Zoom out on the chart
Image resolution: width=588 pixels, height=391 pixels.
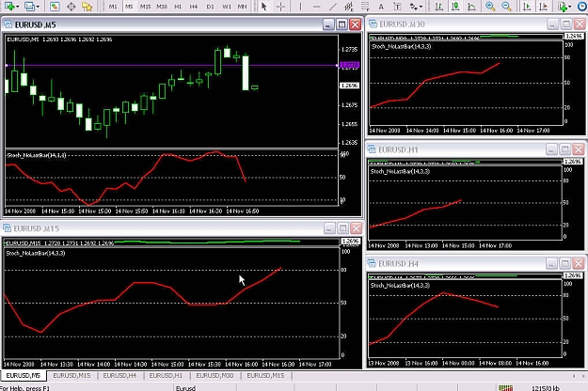(507, 7)
